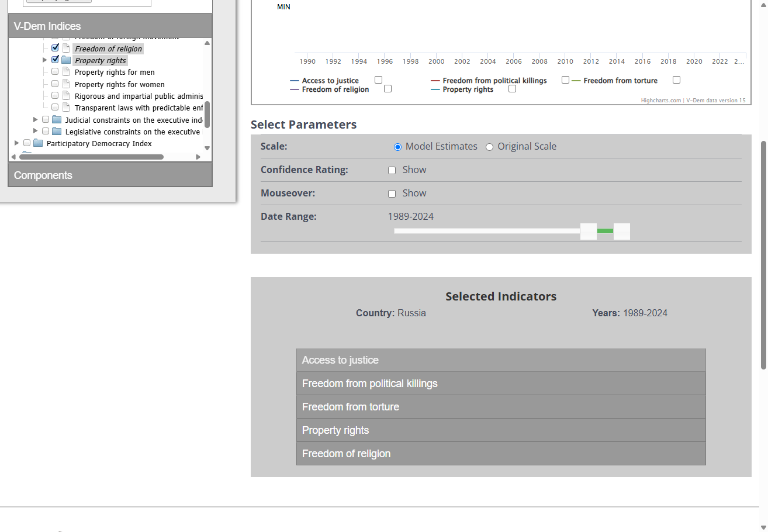Tick the Judicial constraints on the executive checkbox
Image resolution: width=768 pixels, height=532 pixels.
point(46,120)
